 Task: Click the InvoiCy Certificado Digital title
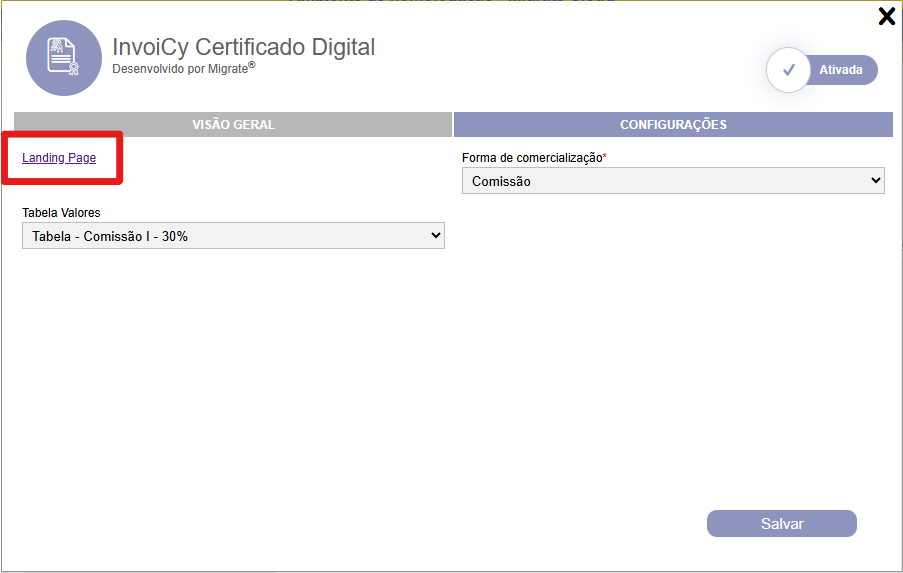[x=243, y=47]
